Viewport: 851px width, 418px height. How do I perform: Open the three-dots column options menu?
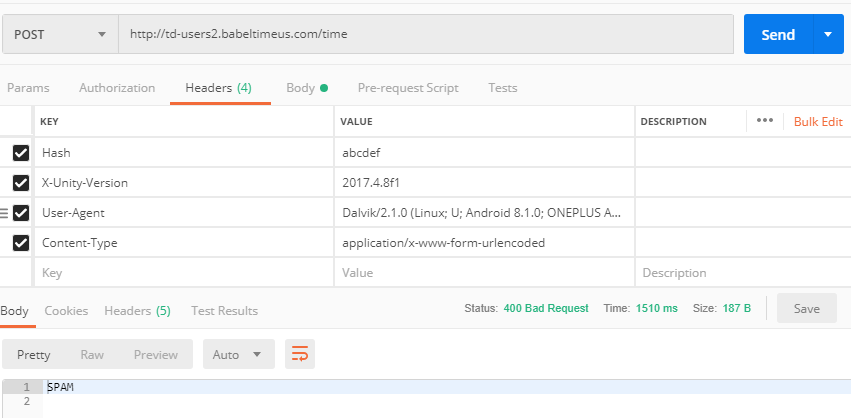765,121
